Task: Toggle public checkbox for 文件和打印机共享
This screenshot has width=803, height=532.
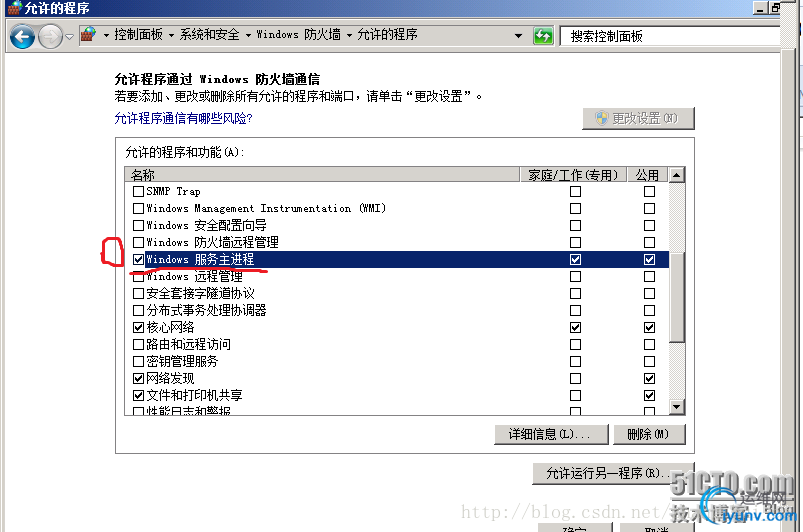Action: tap(649, 395)
